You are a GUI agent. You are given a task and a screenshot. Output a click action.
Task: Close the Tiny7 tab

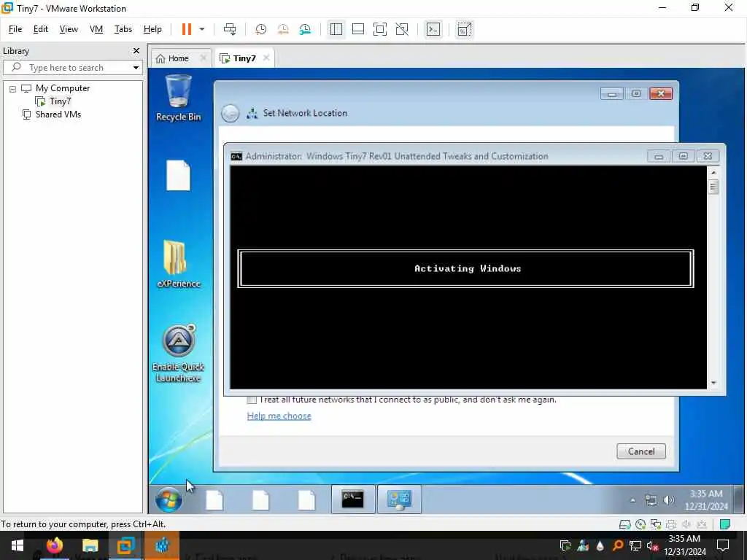tap(266, 58)
